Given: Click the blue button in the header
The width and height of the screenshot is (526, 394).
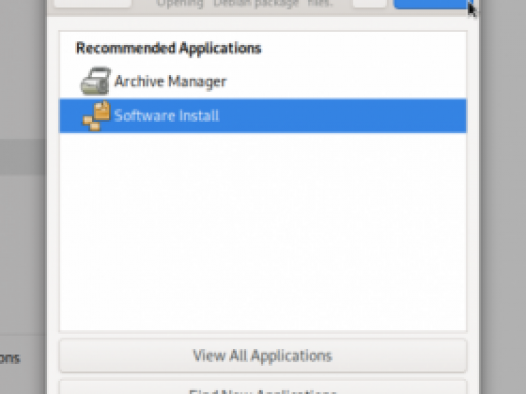Looking at the screenshot, I should 433,4.
